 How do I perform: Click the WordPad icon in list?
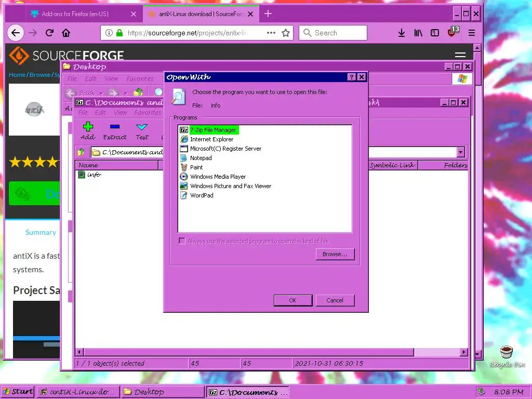(x=184, y=195)
